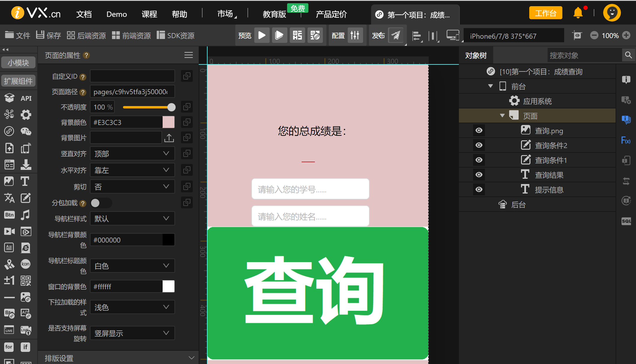Open the QR code preview icon

point(297,35)
